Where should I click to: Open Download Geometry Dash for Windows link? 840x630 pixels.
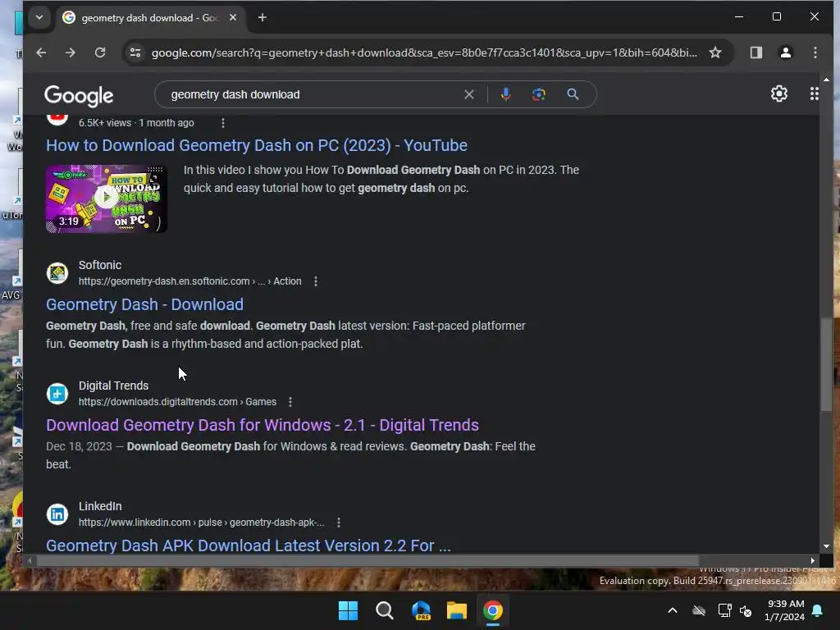click(x=262, y=426)
